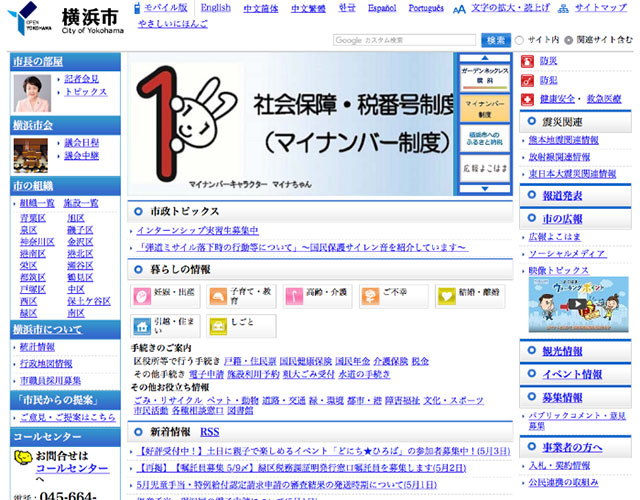Open the ソーシャルメディア link
This screenshot has height=500, width=640.
point(568,254)
